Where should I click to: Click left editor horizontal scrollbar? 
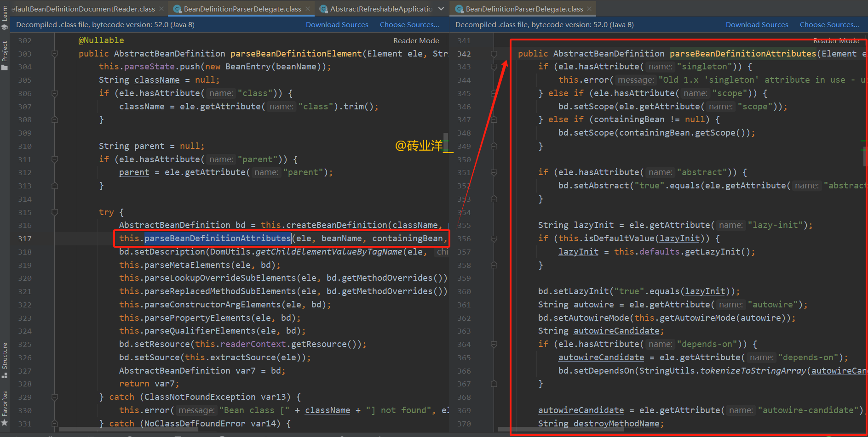129,430
